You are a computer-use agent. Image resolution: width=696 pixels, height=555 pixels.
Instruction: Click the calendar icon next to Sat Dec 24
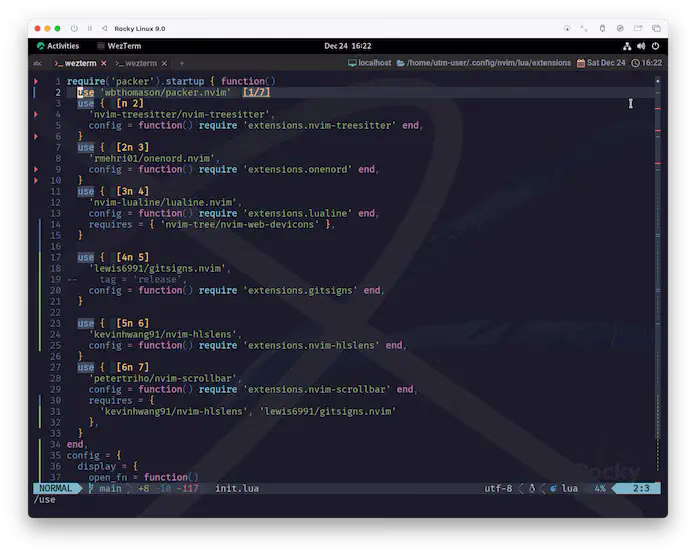(581, 63)
